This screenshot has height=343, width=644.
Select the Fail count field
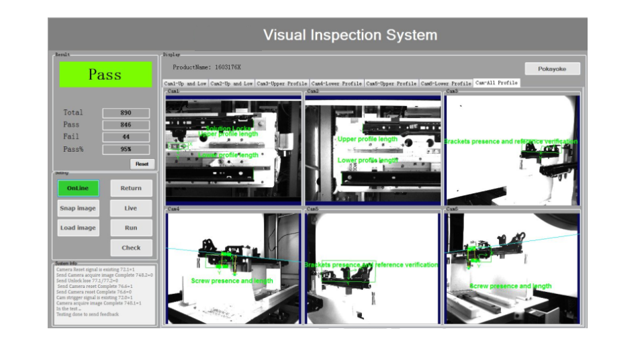tap(126, 137)
